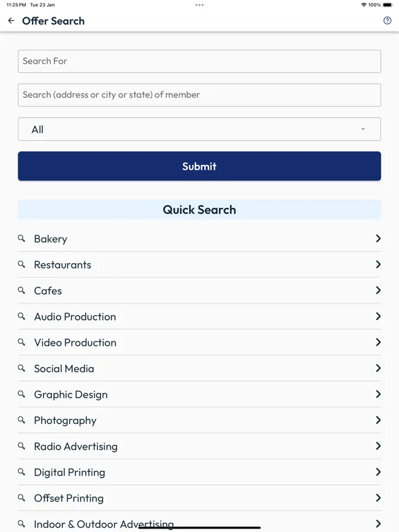Open the help question mark icon
This screenshot has width=399, height=532.
pyautogui.click(x=387, y=21)
